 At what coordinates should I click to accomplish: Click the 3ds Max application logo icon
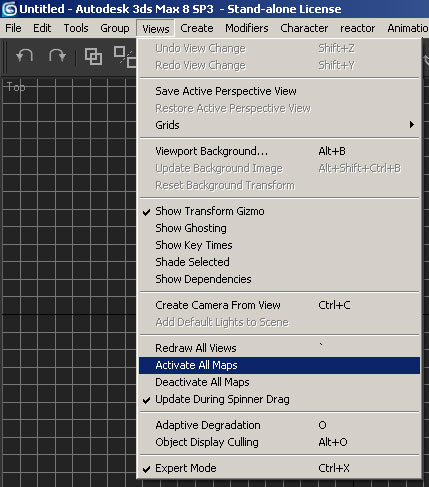click(9, 9)
